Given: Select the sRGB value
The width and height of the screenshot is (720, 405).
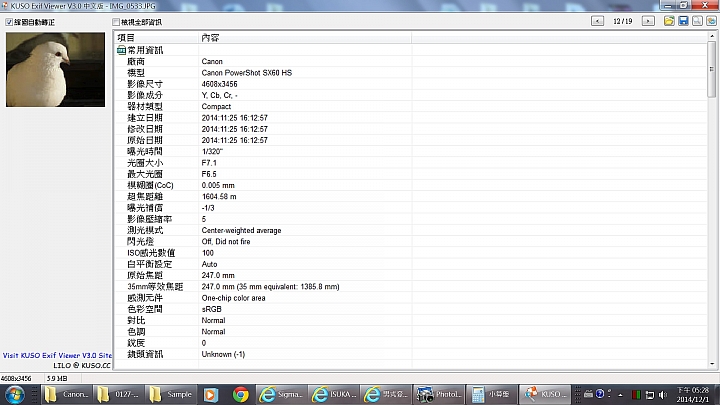Looking at the screenshot, I should [212, 309].
